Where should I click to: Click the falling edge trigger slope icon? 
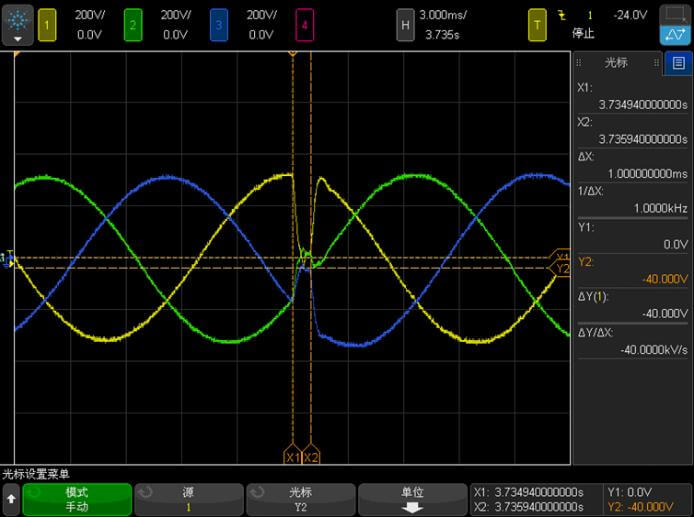(562, 15)
